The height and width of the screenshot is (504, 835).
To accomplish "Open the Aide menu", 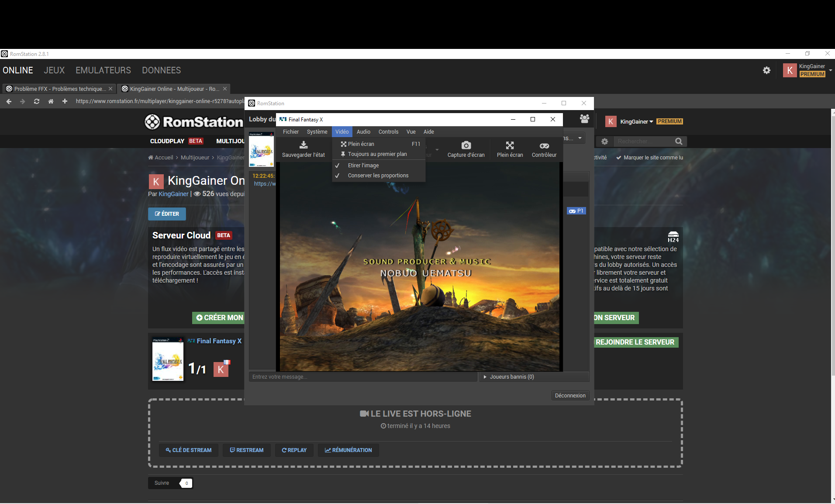I will (x=429, y=132).
